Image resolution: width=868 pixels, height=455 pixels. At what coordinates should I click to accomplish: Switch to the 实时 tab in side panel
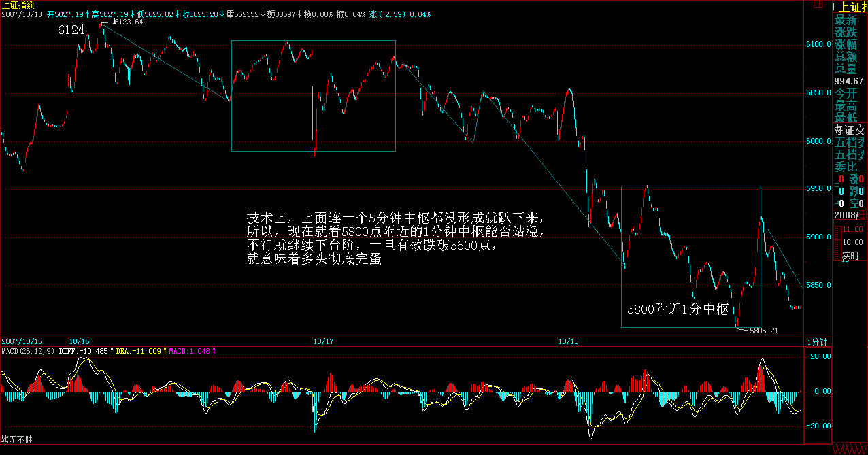(850, 257)
